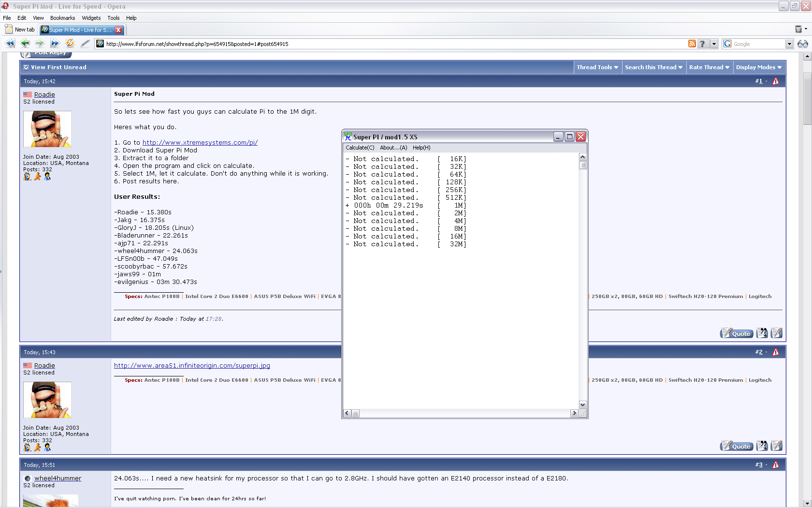Open the area51 superpi.jpg link
This screenshot has width=812, height=508.
tap(192, 366)
